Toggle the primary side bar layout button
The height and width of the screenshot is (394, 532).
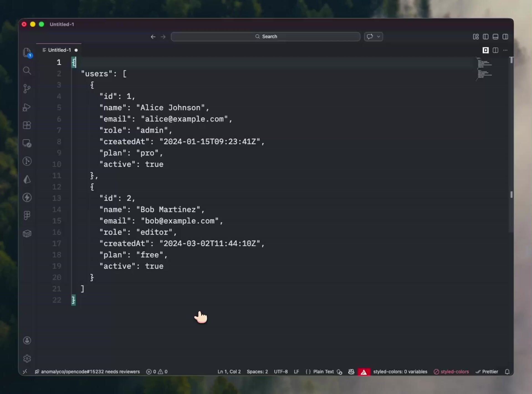[485, 37]
